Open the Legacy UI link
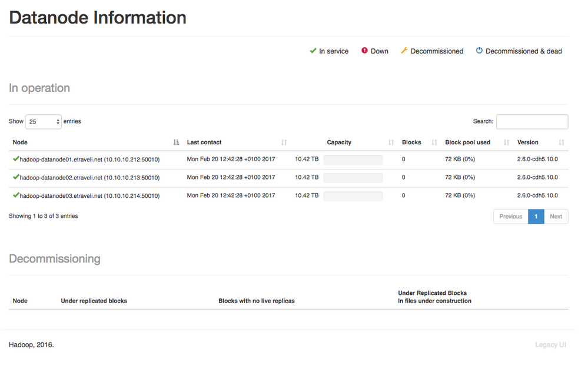Viewport: 588px width, 382px height. click(550, 345)
